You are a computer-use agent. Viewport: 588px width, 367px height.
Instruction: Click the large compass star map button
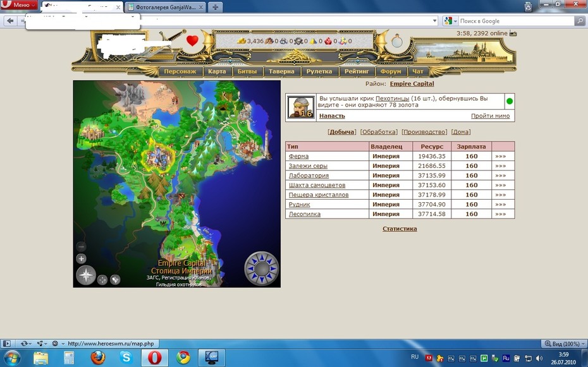click(86, 275)
